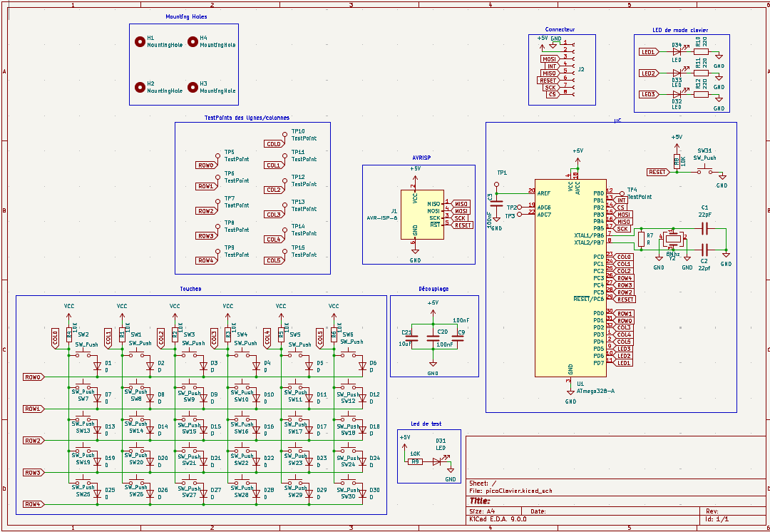This screenshot has width=770, height=532.
Task: Select the ROW0 label in TestPoints section
Action: [x=205, y=165]
